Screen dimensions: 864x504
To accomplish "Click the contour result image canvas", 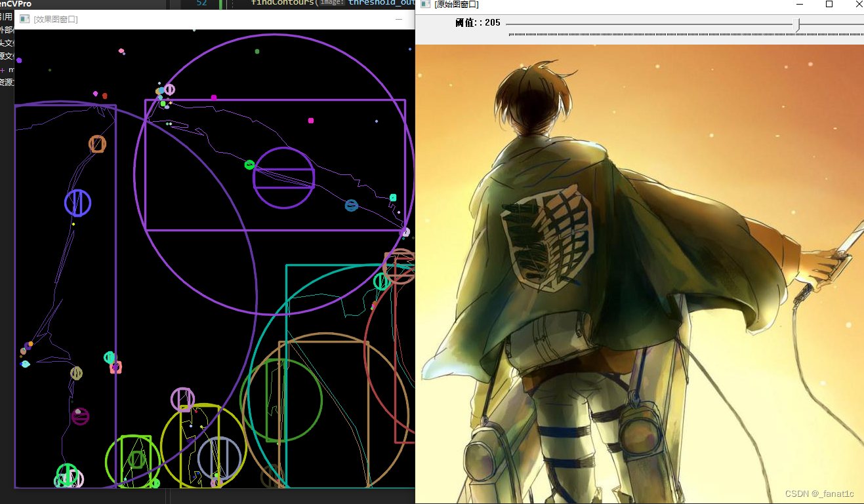I will (215, 259).
